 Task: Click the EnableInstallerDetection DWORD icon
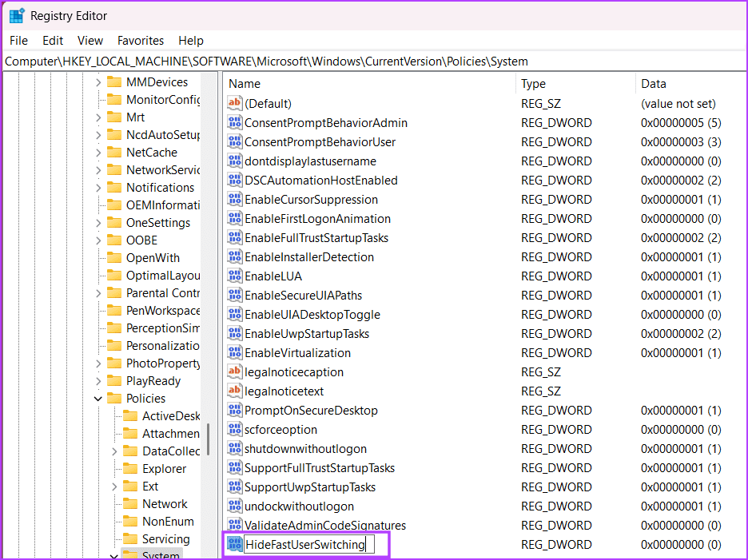234,256
